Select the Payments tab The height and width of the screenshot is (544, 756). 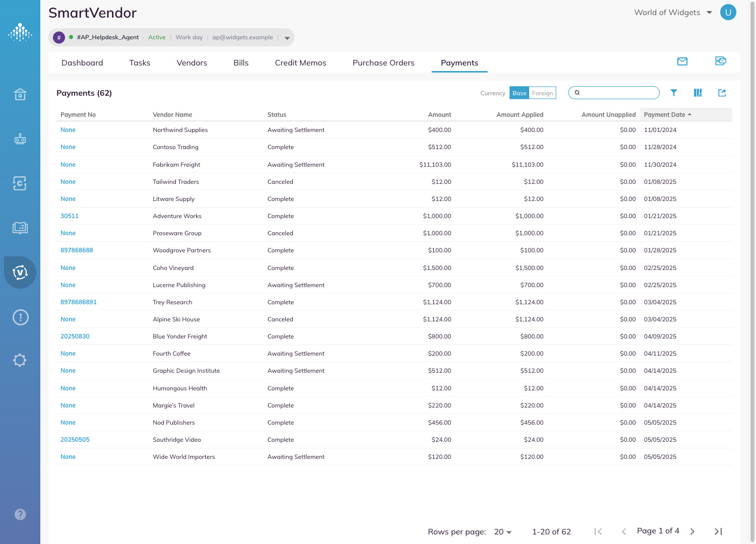coord(460,63)
